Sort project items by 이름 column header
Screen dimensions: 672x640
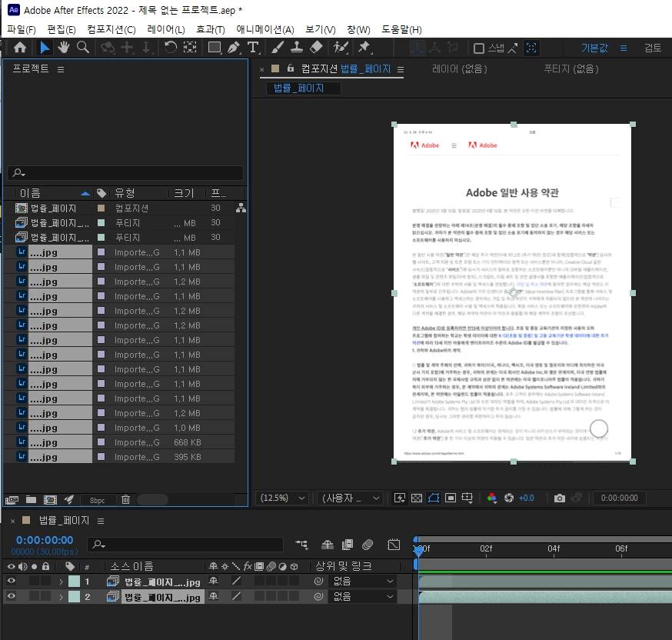coord(30,193)
